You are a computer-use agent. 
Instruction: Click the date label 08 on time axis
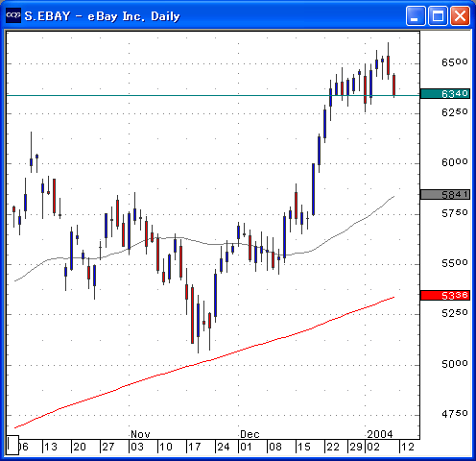[275, 447]
